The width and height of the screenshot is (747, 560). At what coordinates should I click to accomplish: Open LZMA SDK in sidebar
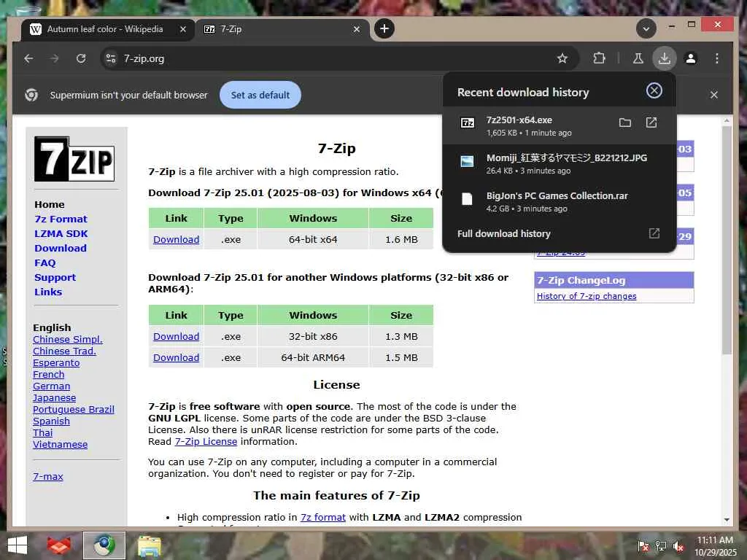(61, 234)
